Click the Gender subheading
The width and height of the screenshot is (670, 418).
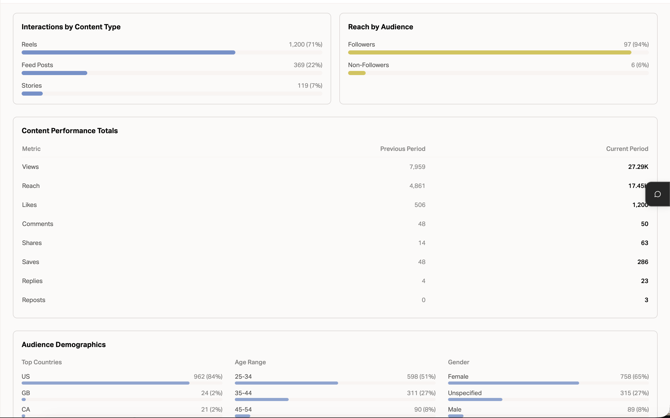coord(458,362)
